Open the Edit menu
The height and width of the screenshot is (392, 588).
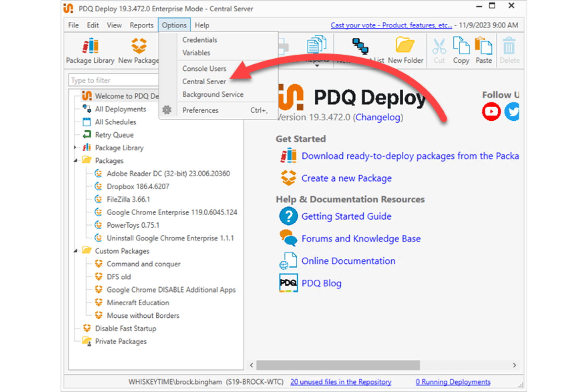click(93, 25)
